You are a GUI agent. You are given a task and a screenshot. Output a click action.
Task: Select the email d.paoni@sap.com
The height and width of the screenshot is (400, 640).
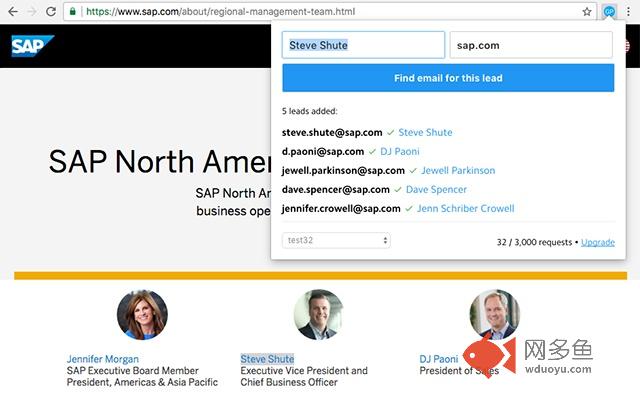(323, 151)
